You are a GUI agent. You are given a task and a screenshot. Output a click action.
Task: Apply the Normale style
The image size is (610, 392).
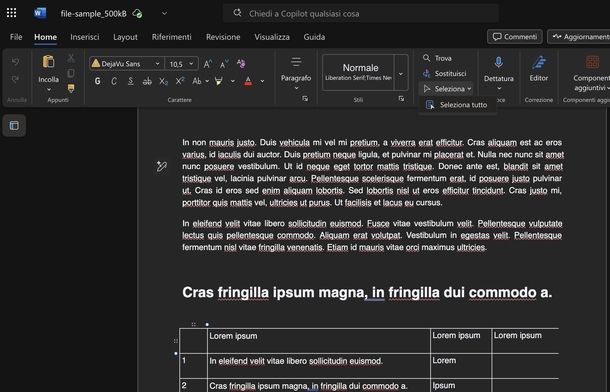[358, 72]
